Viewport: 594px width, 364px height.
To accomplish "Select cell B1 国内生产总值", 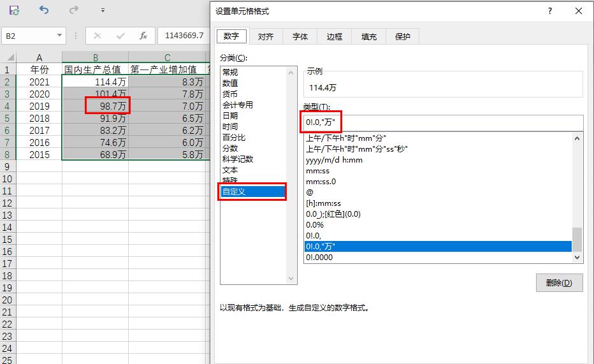I will point(96,69).
